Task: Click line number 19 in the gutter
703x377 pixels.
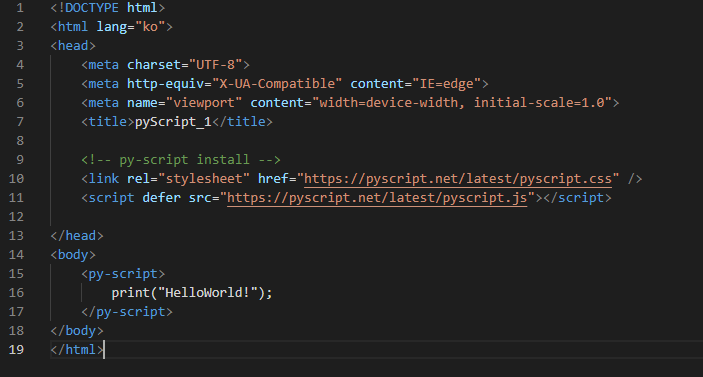Action: [x=16, y=349]
